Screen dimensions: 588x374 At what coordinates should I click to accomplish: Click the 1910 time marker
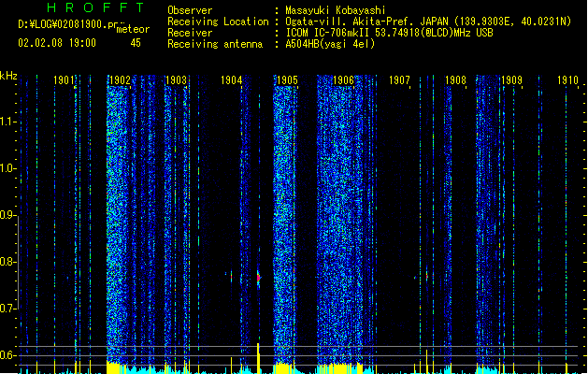point(567,80)
